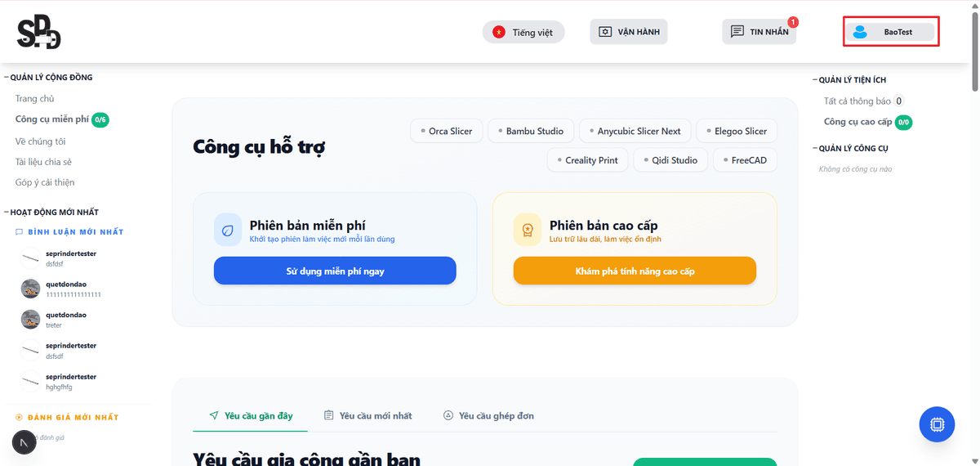The height and width of the screenshot is (466, 980).
Task: Click the paper-plane icon on Yêu cầu gần đây
Action: click(214, 415)
